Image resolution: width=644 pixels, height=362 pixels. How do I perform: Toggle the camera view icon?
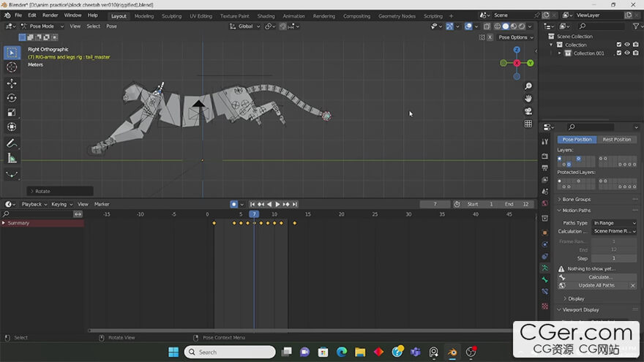coord(528,111)
